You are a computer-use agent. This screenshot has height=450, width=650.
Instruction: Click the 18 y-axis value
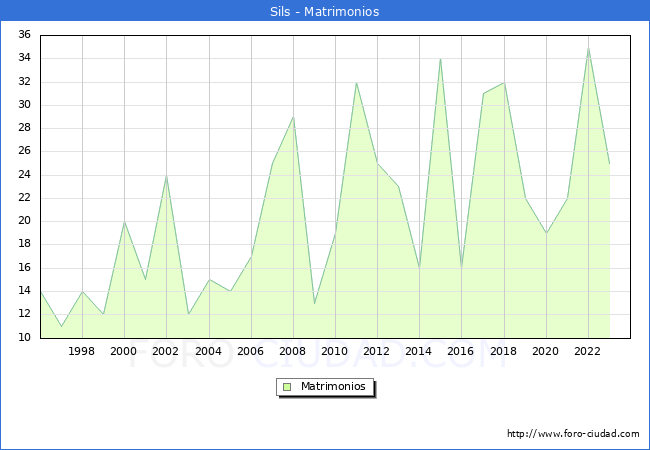(24, 244)
